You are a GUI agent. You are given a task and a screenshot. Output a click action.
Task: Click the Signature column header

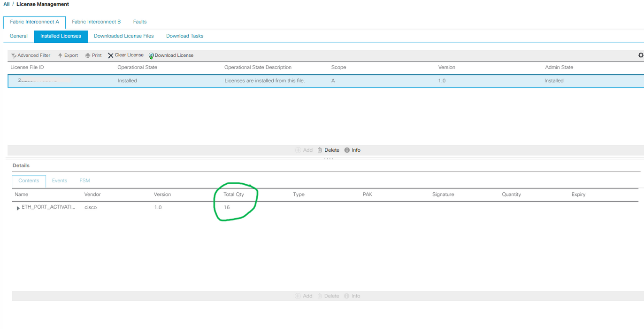pos(443,195)
